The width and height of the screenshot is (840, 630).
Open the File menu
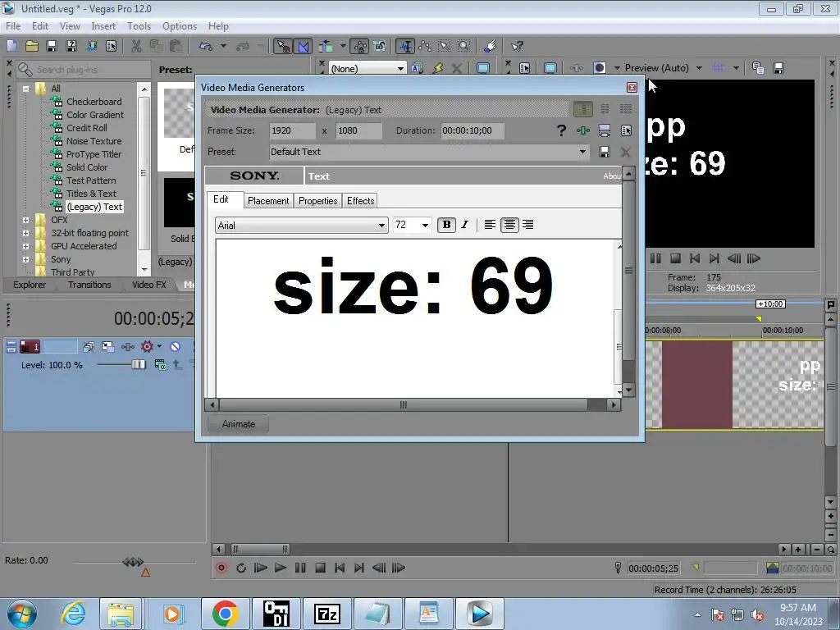point(13,26)
